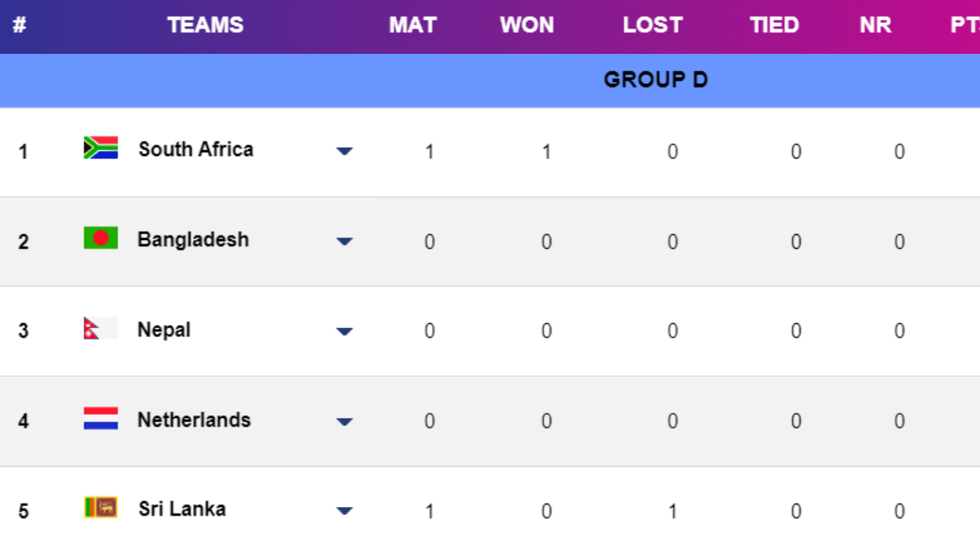
Task: Click the MAT column header
Action: point(412,25)
